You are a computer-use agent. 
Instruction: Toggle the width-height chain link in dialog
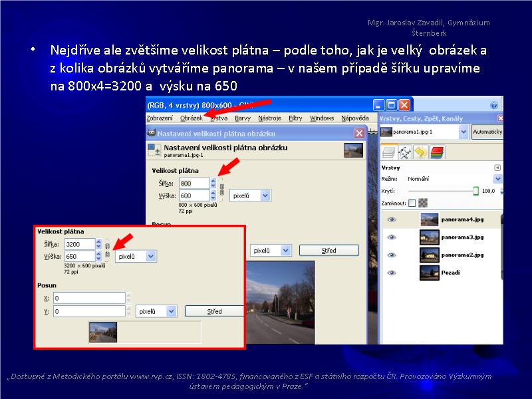pyautogui.click(x=222, y=190)
